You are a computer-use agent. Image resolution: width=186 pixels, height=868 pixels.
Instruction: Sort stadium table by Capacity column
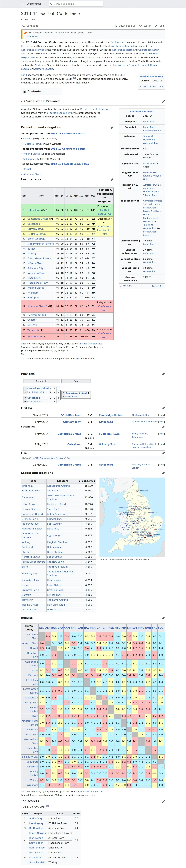point(89,481)
